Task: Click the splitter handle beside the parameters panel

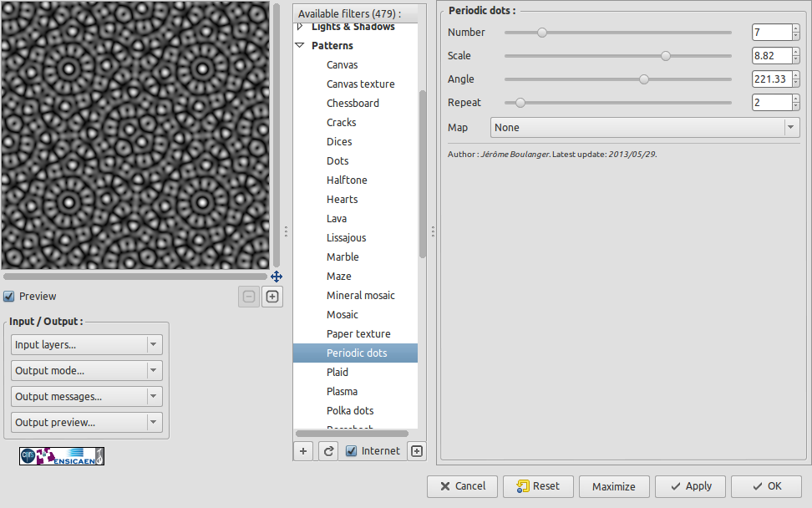Action: click(433, 231)
